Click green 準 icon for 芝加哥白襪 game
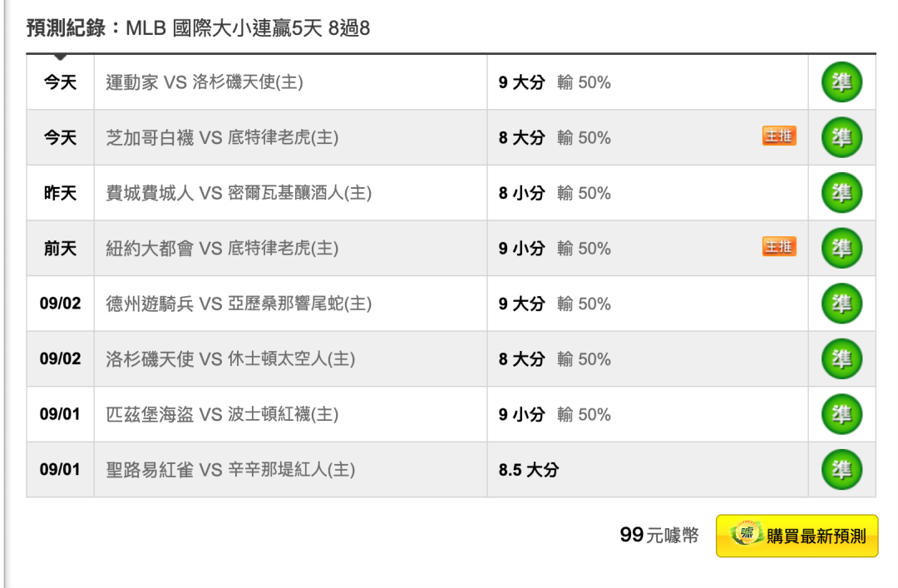 click(841, 137)
